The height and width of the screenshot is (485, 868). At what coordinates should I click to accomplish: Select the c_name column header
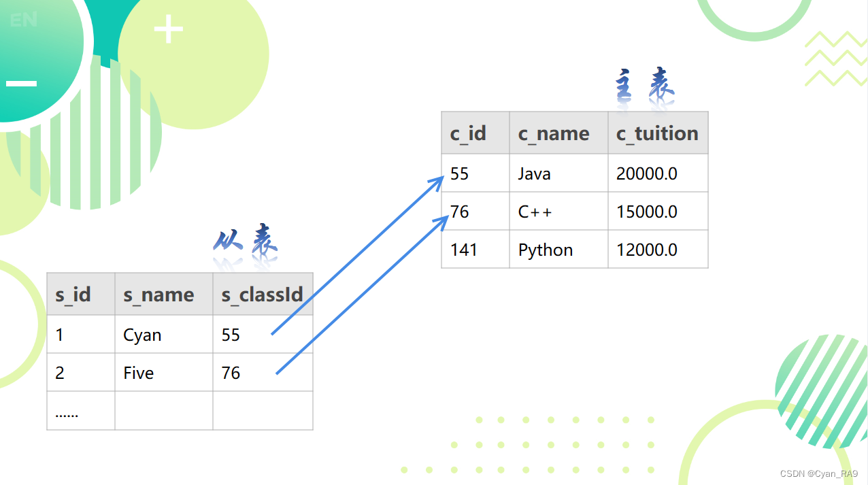pyautogui.click(x=558, y=133)
